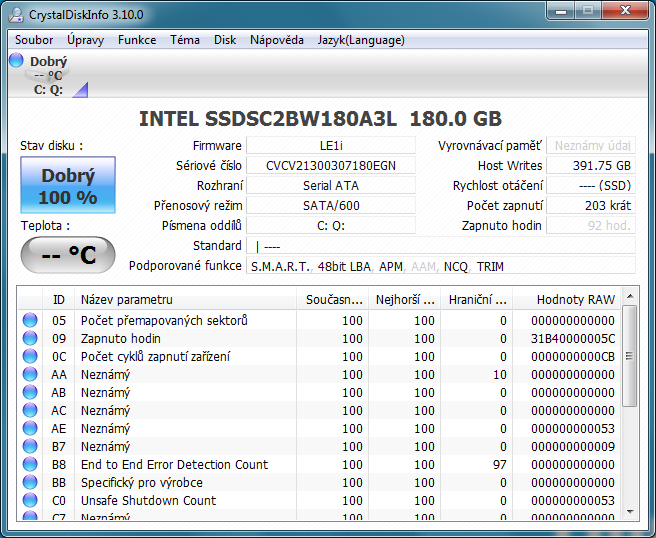The image size is (656, 538).
Task: Select the blue disk status orb for C: Q:
Action: [x=16, y=61]
